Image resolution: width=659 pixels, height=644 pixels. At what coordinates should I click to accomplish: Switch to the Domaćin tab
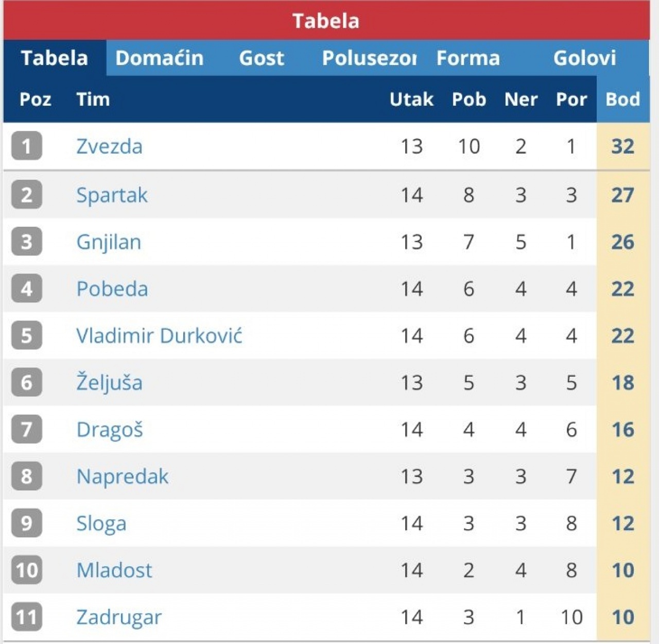(159, 58)
